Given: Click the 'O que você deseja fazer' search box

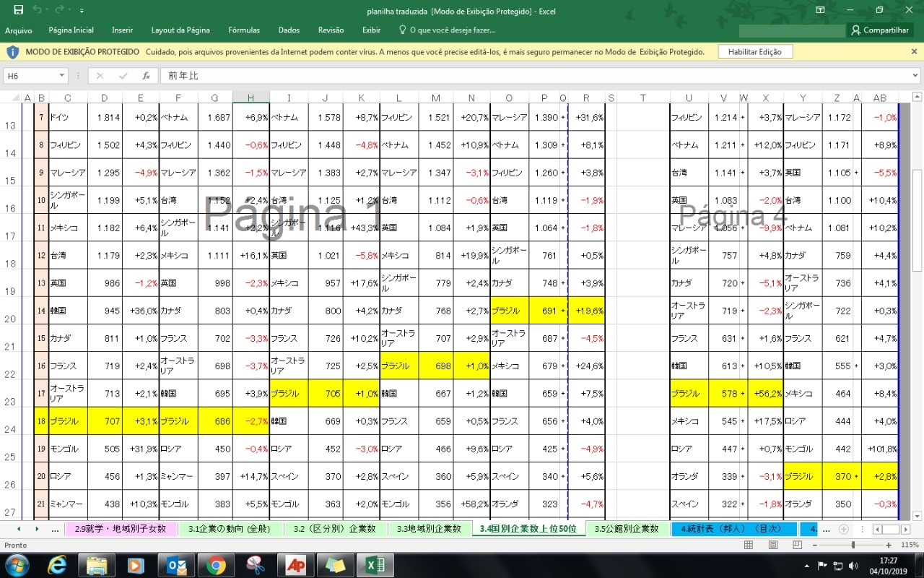Looking at the screenshot, I should coord(448,30).
